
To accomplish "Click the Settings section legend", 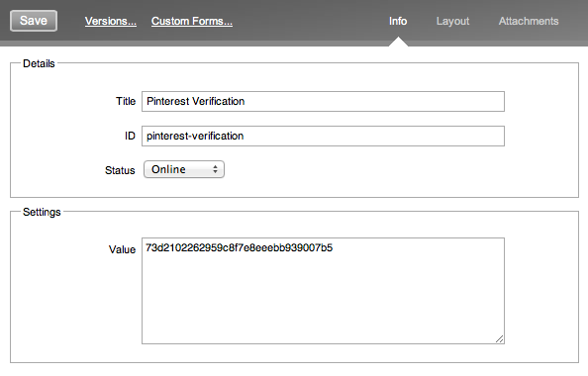I will tap(42, 212).
